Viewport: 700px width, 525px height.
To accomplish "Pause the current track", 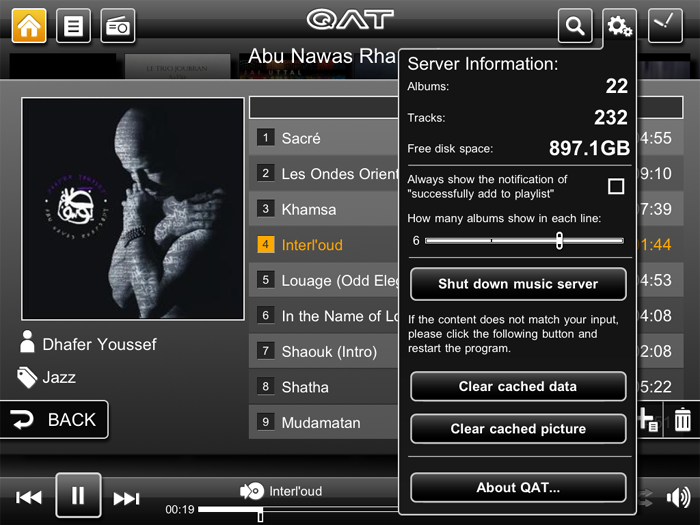I will [x=78, y=495].
